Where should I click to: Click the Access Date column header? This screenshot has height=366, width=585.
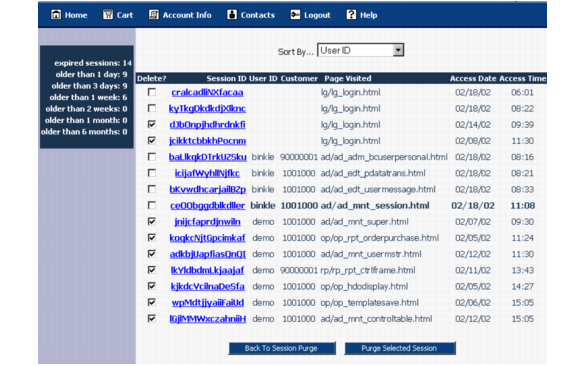(473, 78)
